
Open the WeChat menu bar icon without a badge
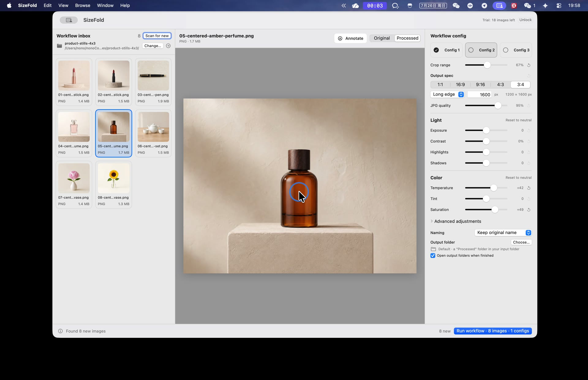coord(456,6)
